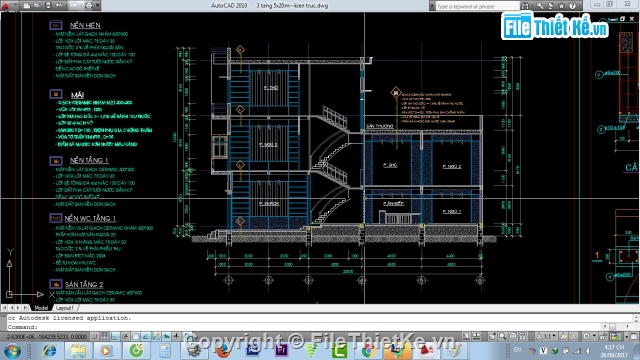Open Google Chrome from taskbar
The height and width of the screenshot is (360, 640).
tap(368, 351)
